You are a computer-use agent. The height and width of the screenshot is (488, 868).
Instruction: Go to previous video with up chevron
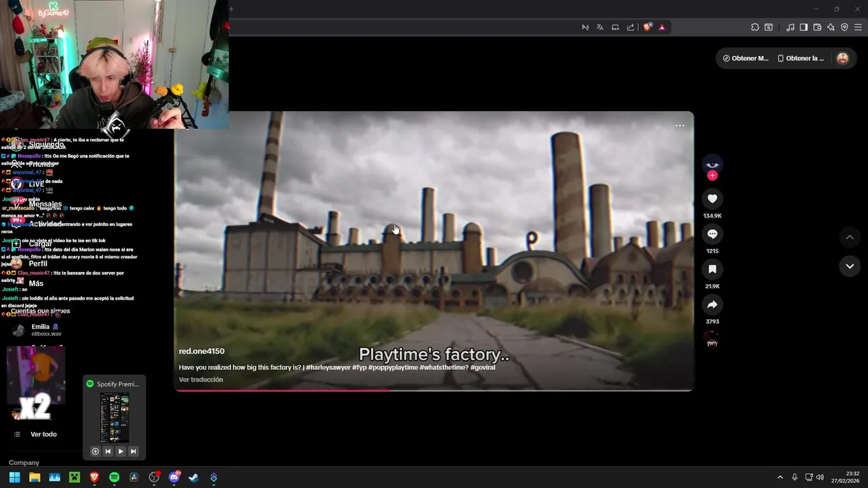(850, 237)
